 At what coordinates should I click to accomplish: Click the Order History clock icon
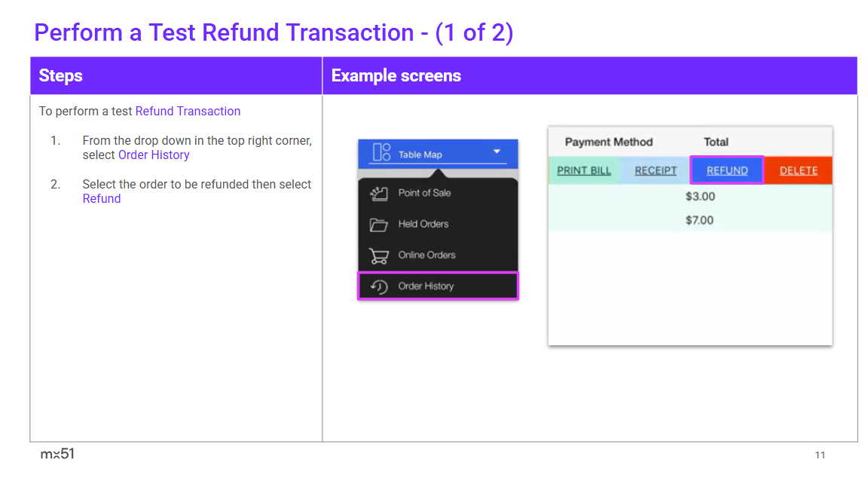(x=378, y=286)
